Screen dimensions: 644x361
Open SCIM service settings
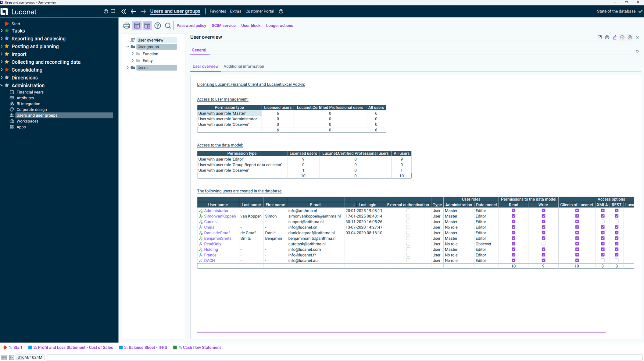224,26
